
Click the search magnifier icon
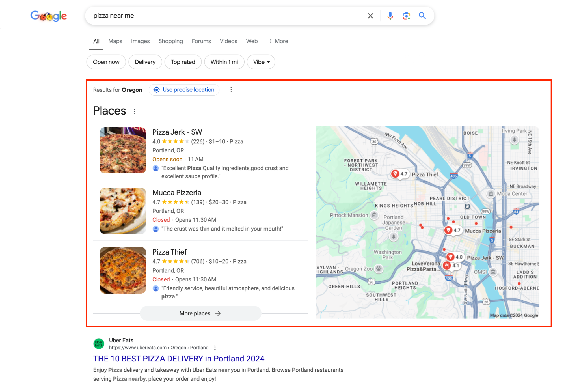[x=422, y=16]
